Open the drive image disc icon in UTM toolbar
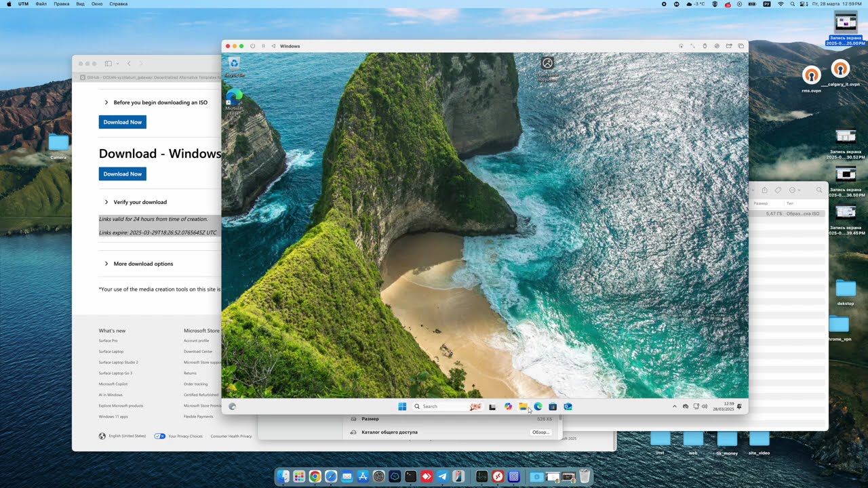Viewport: 868px width, 488px height. (x=717, y=46)
